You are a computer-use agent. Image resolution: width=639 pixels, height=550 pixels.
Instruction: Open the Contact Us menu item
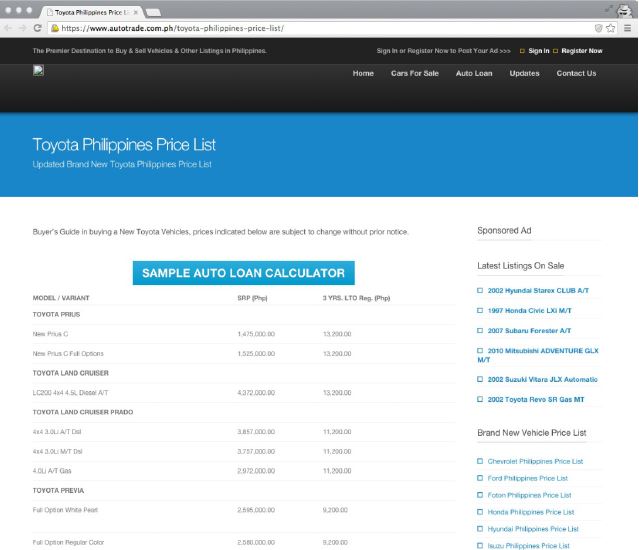[576, 73]
